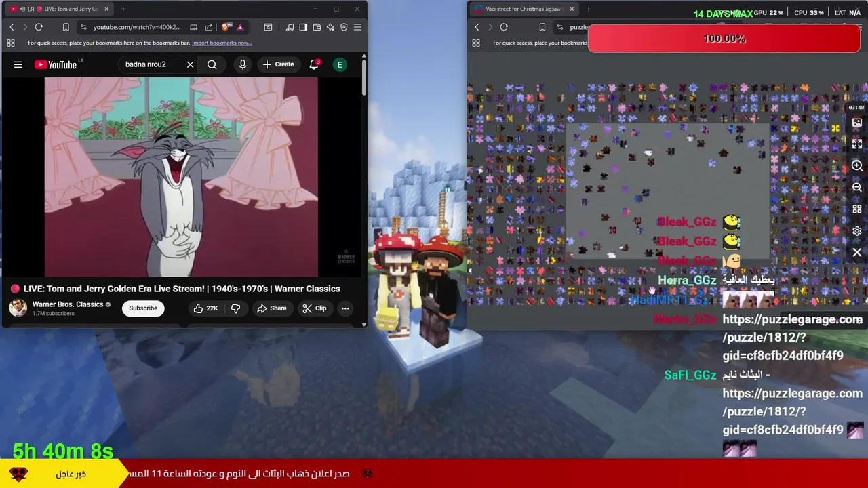The width and height of the screenshot is (868, 488).
Task: Bookmark the YouTube page
Action: [x=66, y=27]
